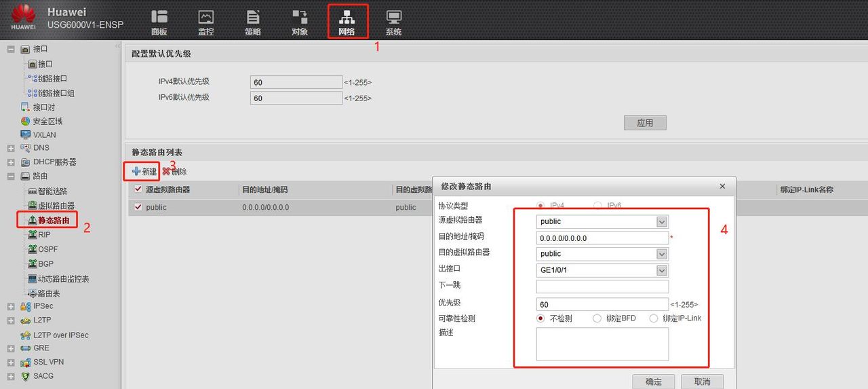Click 0.0.0.0/0.0.0.0 cell in route list

click(x=265, y=207)
